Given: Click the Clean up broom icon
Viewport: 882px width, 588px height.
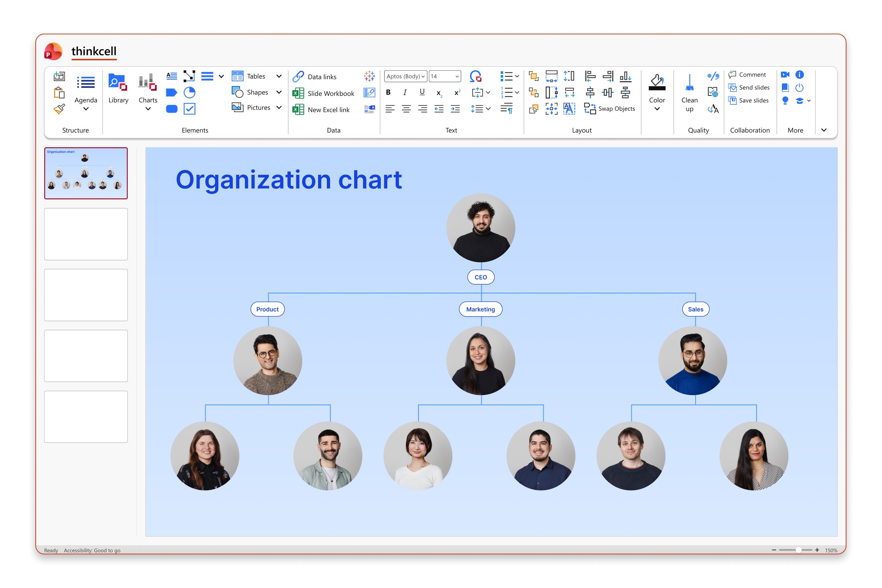Looking at the screenshot, I should 690,82.
